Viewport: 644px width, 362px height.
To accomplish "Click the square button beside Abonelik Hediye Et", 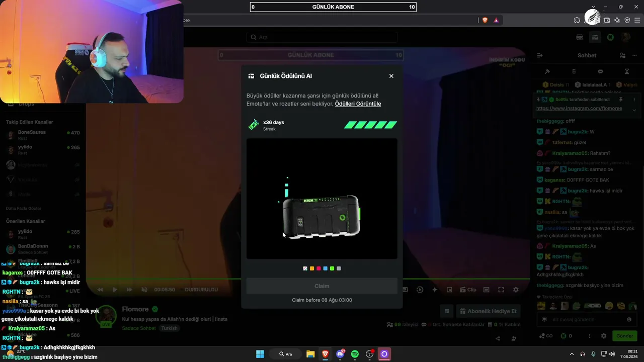I will pyautogui.click(x=446, y=311).
